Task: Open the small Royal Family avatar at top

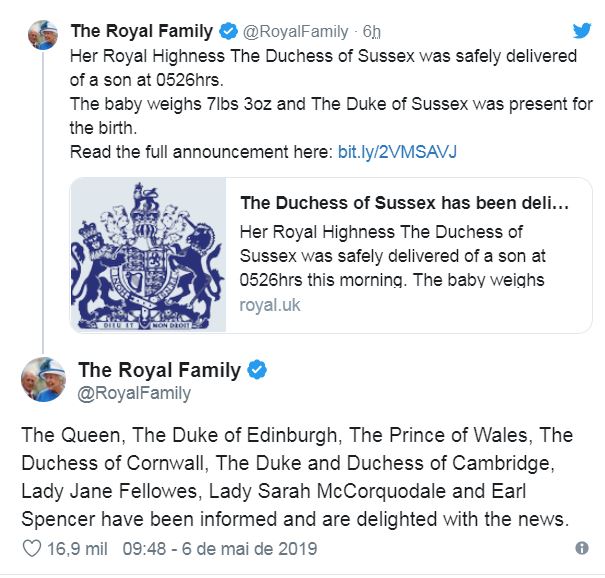Action: pyautogui.click(x=43, y=35)
